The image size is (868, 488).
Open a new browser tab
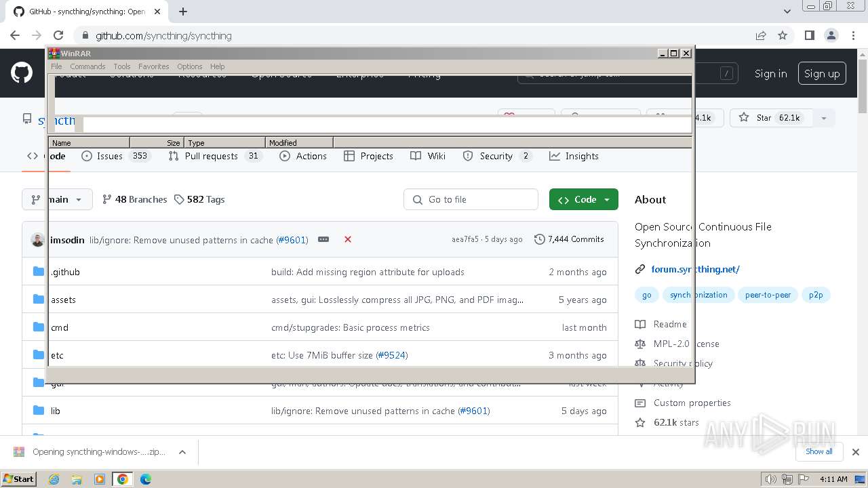pos(183,12)
